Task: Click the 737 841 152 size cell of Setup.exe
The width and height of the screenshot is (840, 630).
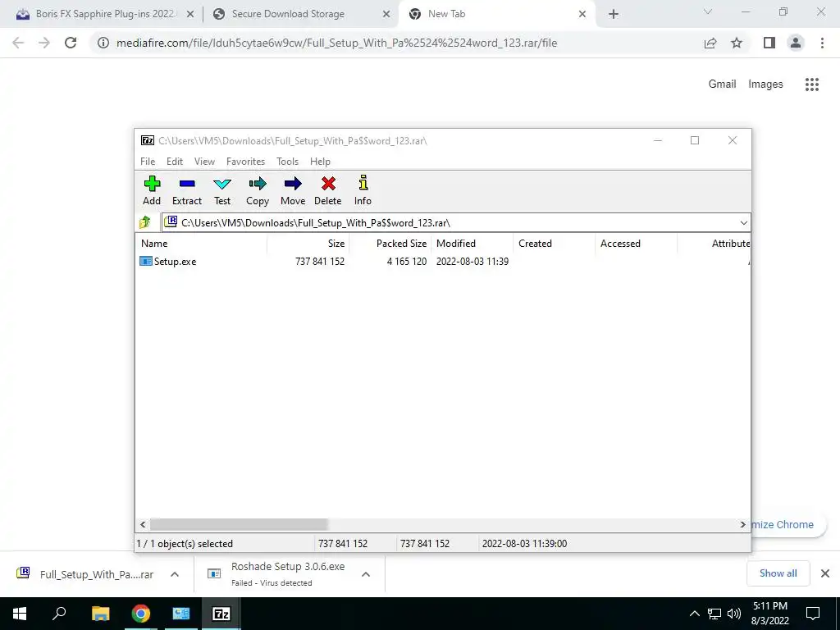Action: tap(320, 262)
